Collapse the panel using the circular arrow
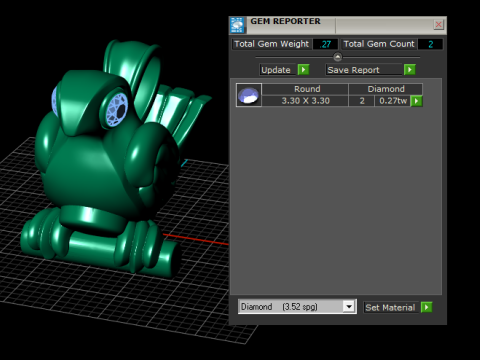This screenshot has height=360, width=480. 338,57
